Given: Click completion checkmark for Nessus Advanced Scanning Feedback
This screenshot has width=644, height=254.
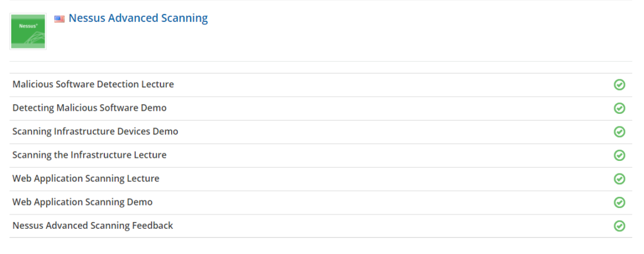Looking at the screenshot, I should coord(619,226).
